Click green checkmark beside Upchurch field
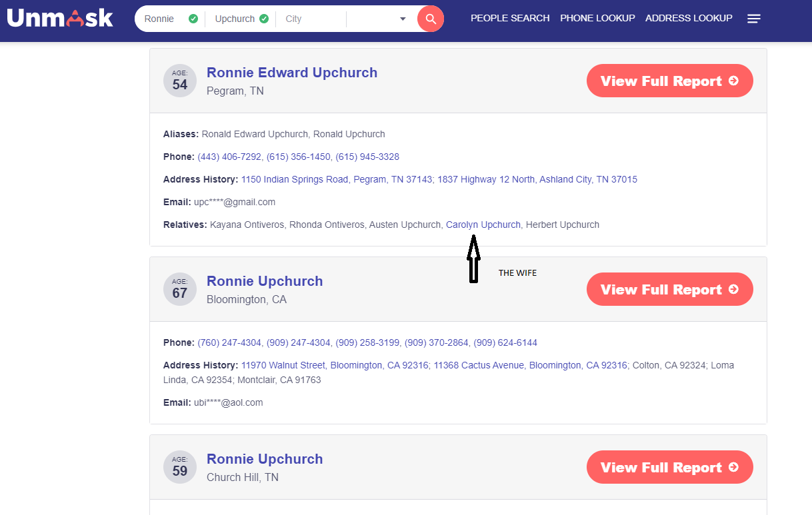 pos(264,19)
